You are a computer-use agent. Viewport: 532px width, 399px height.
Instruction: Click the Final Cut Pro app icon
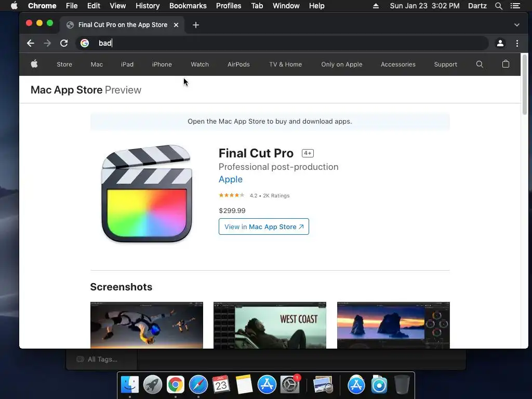coord(147,193)
